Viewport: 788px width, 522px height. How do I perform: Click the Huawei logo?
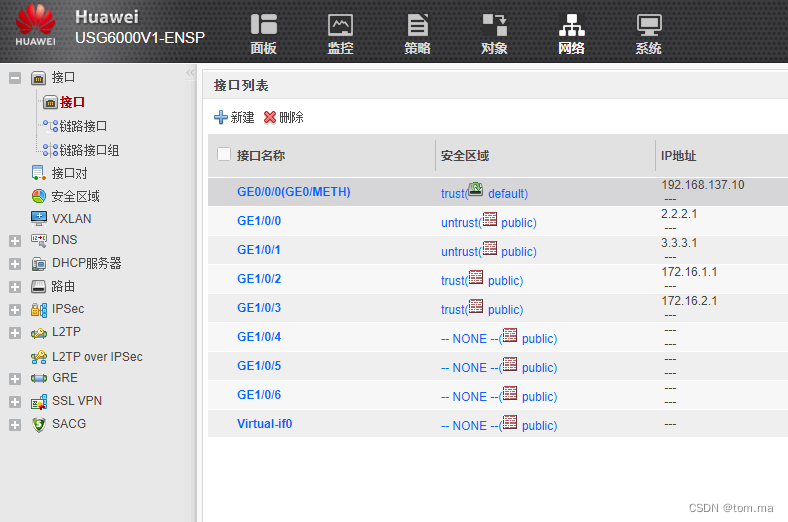tap(35, 25)
